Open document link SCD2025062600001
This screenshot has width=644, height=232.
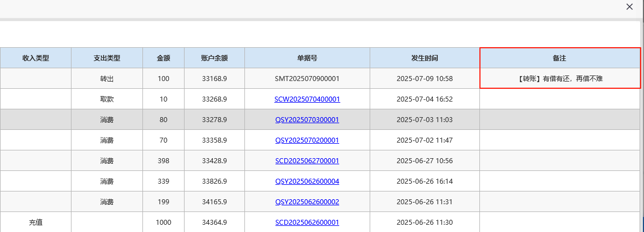[x=307, y=223]
